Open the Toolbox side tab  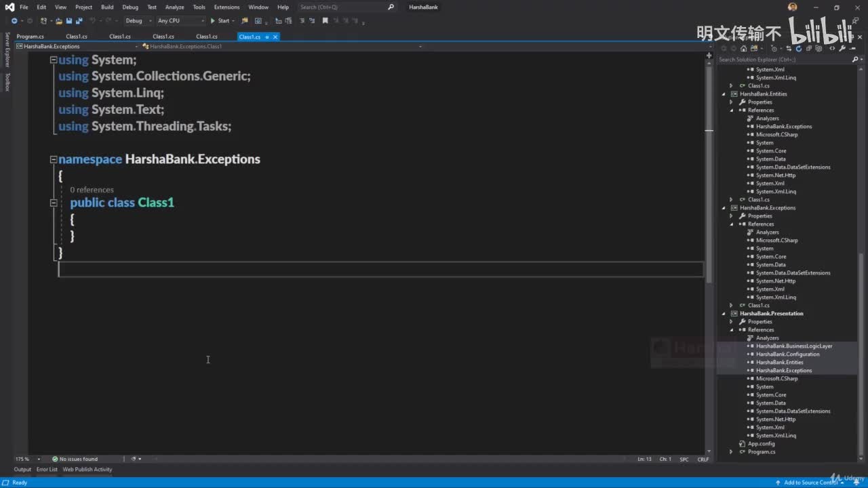click(7, 82)
